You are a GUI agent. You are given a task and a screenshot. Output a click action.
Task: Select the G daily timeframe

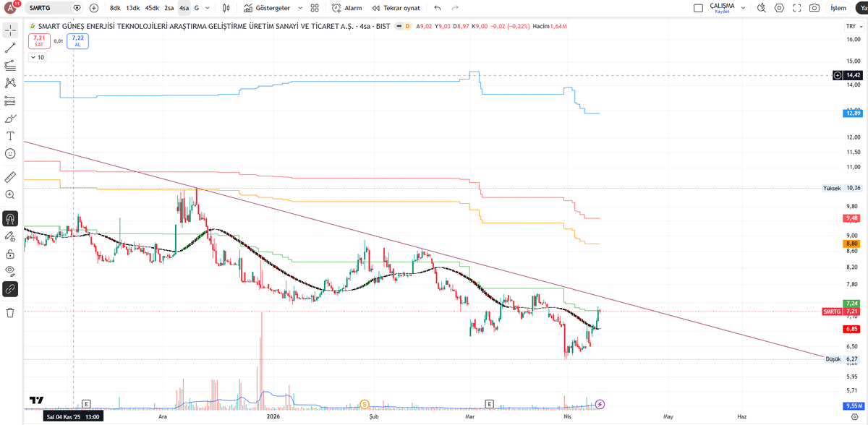[x=197, y=8]
